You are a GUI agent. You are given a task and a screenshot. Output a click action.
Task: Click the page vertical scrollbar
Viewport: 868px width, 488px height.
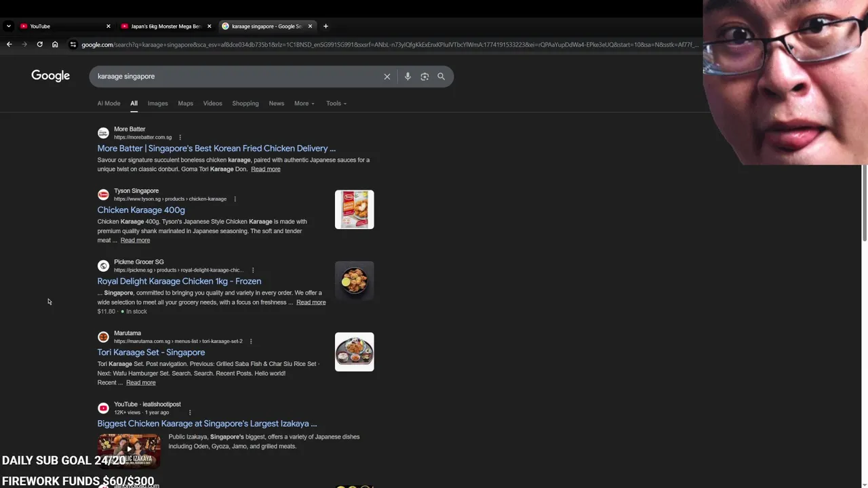865,203
